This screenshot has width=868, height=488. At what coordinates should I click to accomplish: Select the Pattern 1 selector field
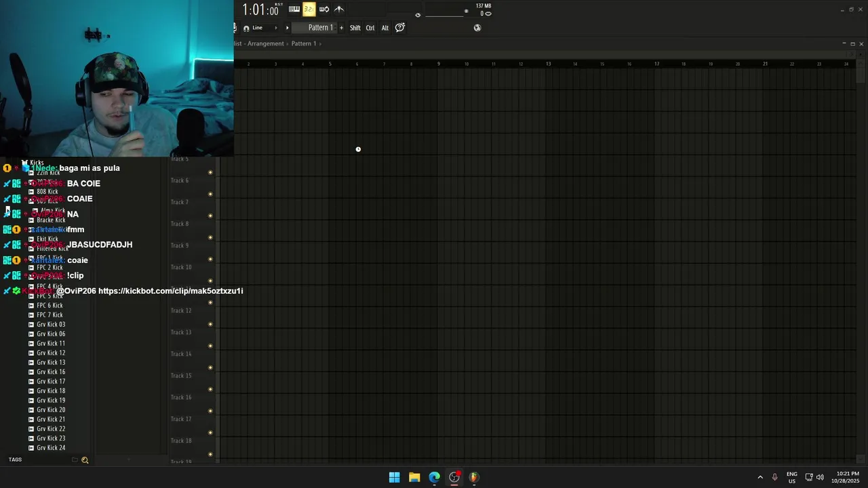pos(314,28)
